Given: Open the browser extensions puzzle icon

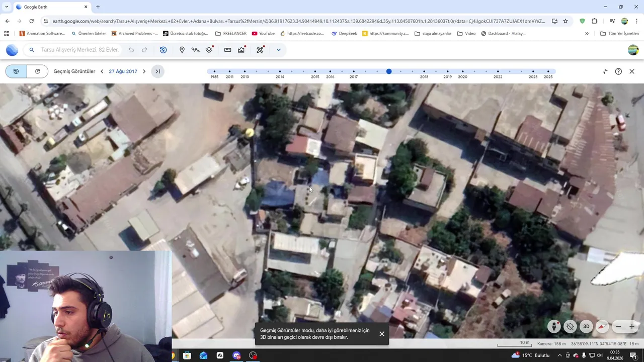Looking at the screenshot, I should click(x=595, y=21).
